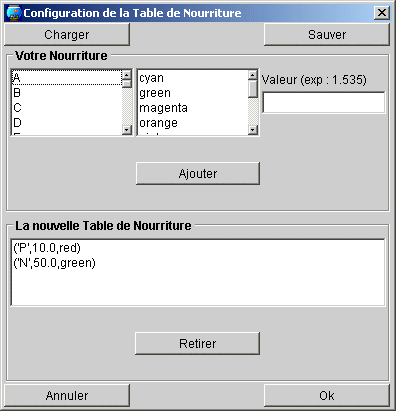Click the Retirer button
This screenshot has height=411, width=396.
[197, 343]
